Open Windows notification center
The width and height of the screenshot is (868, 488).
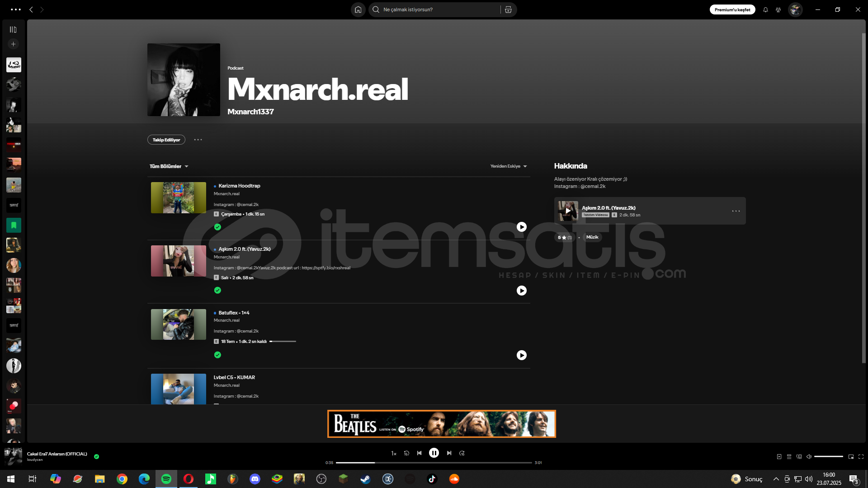click(854, 479)
